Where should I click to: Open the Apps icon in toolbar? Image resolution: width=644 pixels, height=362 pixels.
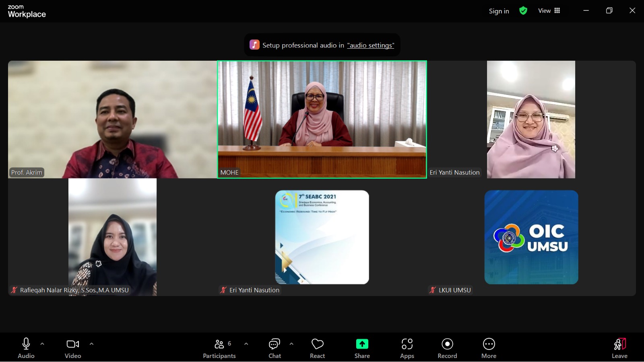407,344
